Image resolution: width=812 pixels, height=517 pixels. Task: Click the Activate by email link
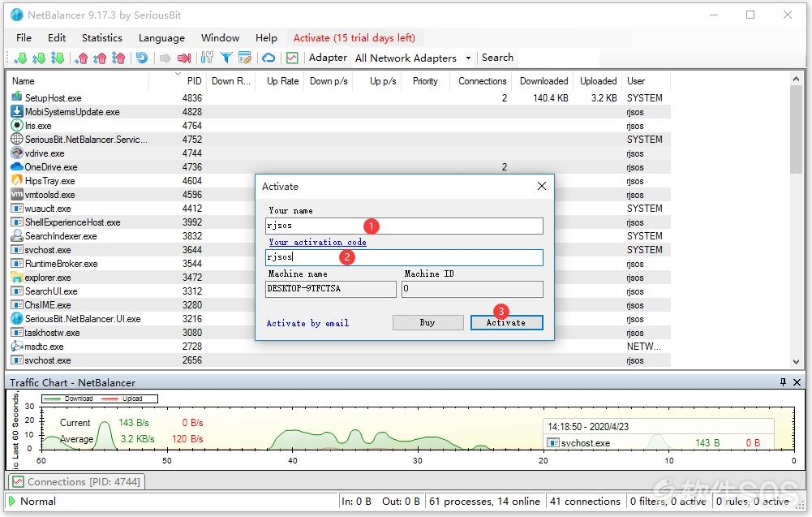pos(307,323)
